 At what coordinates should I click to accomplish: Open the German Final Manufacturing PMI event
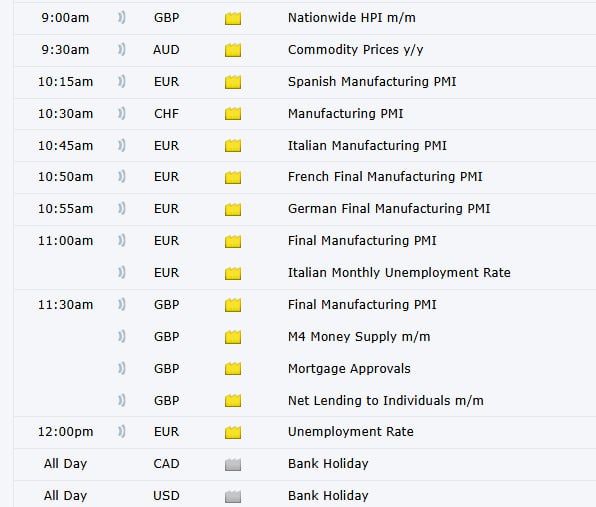(389, 209)
